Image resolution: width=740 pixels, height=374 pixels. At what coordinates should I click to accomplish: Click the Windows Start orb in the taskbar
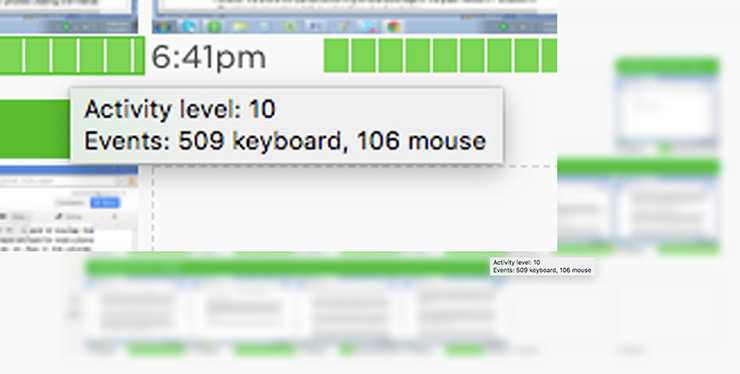(x=163, y=26)
